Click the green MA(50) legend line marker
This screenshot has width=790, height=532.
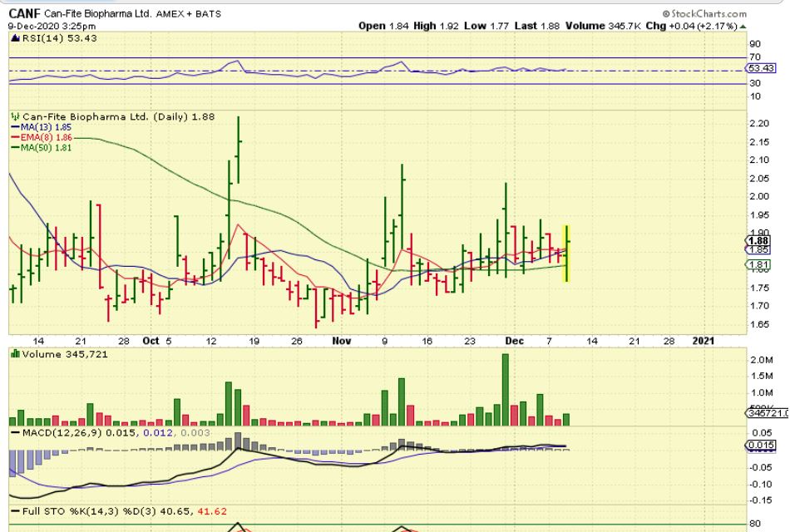pos(14,148)
